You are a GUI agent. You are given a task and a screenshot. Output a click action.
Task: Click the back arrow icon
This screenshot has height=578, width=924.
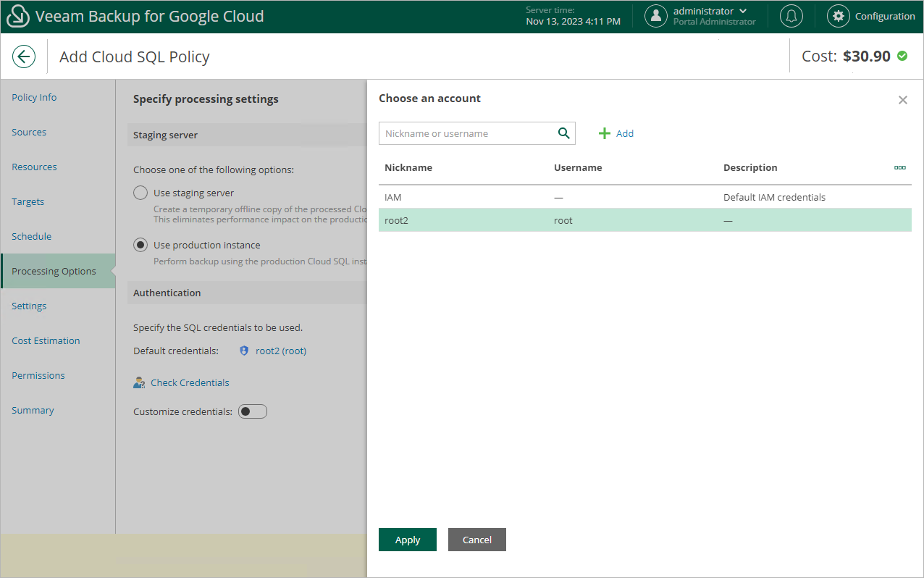click(x=24, y=56)
